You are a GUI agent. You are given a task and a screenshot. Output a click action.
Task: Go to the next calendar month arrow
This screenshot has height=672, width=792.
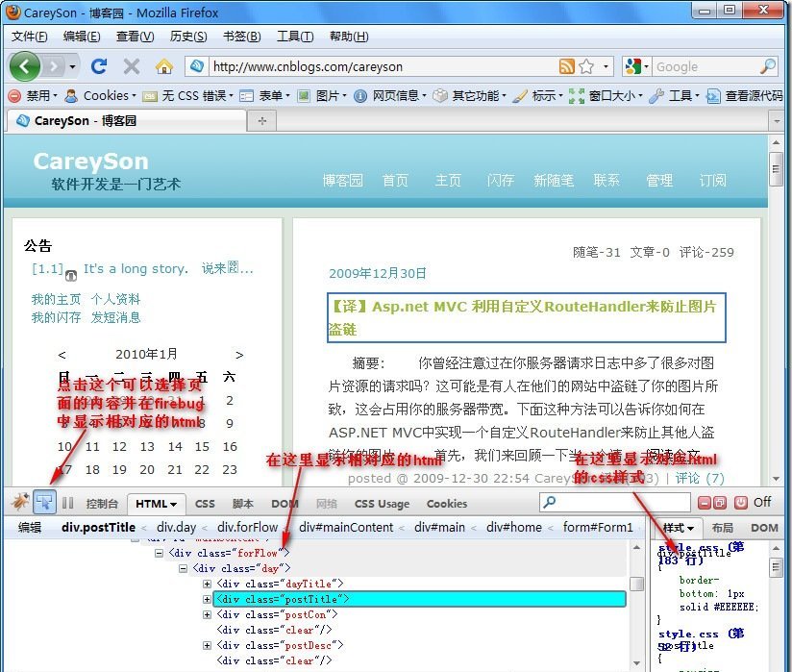pyautogui.click(x=239, y=355)
